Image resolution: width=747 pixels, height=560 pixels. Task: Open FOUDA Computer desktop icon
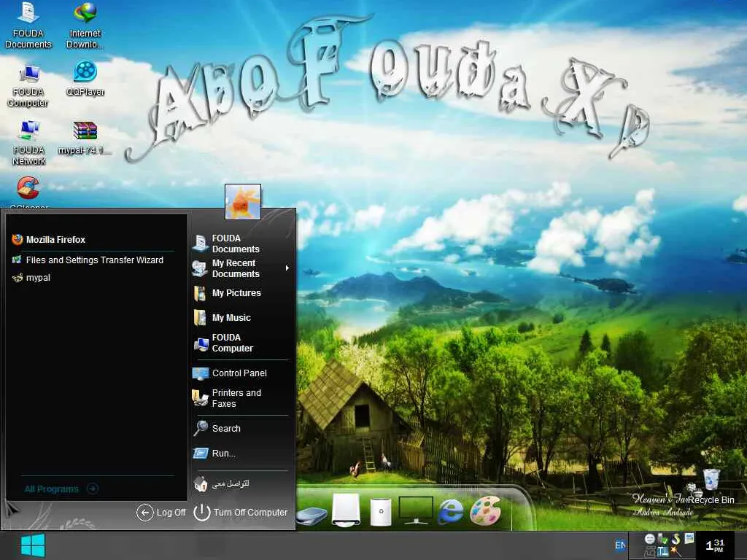tap(28, 86)
